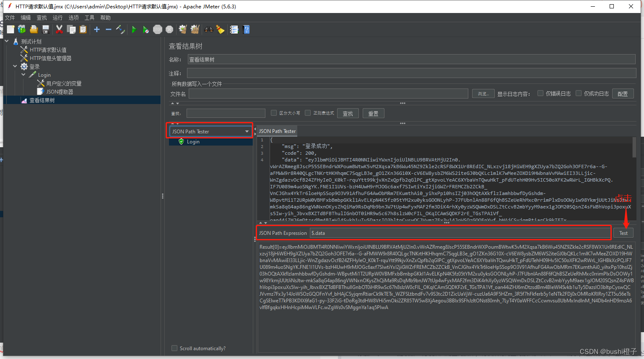Click the Shutdown X icon
Image resolution: width=644 pixels, height=359 pixels.
pos(169,29)
